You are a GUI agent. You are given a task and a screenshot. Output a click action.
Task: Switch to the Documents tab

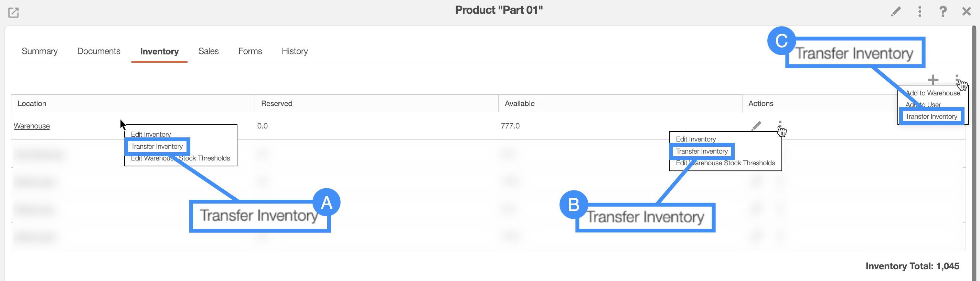point(98,51)
